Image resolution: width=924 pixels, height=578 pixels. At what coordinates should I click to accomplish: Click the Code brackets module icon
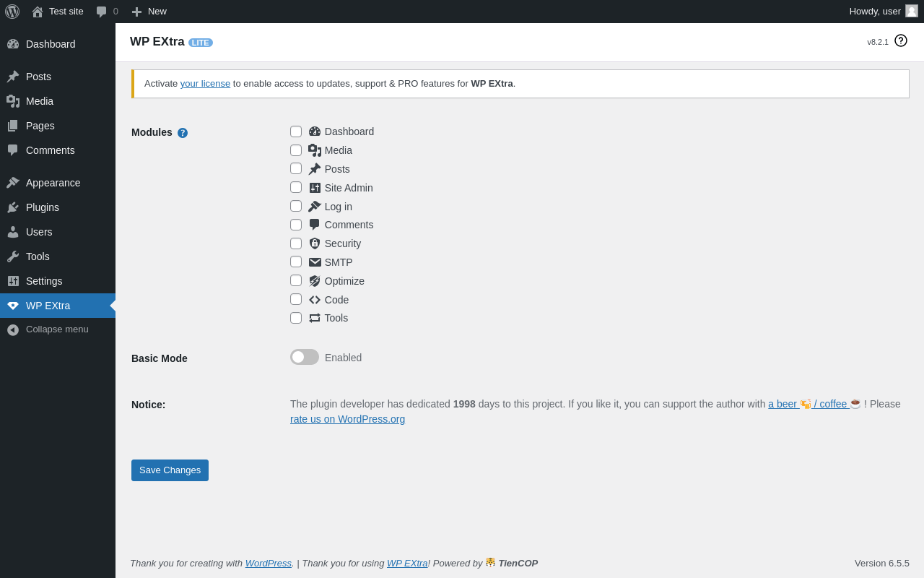315,300
